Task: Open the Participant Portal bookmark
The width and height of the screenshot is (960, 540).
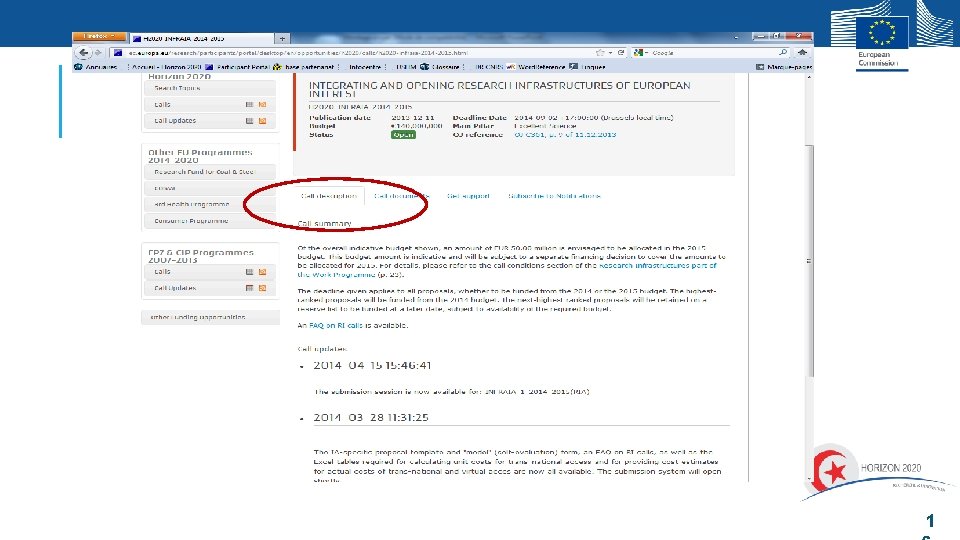Action: click(x=238, y=67)
